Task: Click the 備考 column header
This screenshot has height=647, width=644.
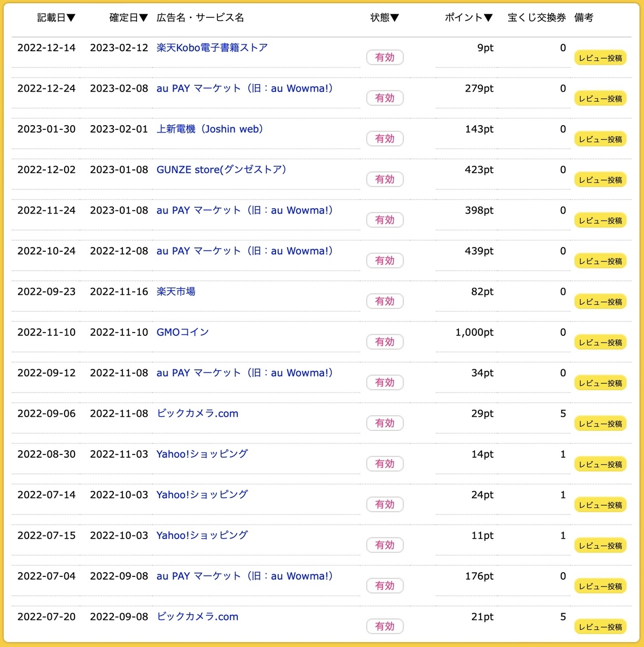Action: [x=584, y=18]
